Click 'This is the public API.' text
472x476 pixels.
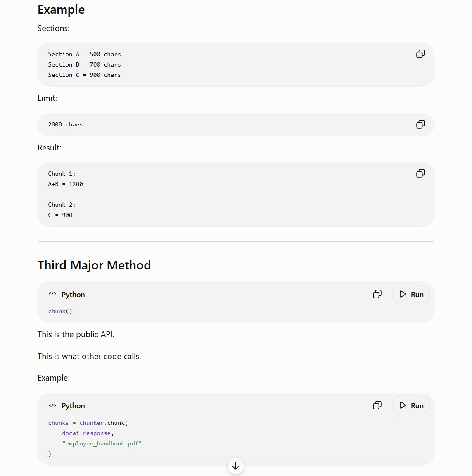point(76,335)
